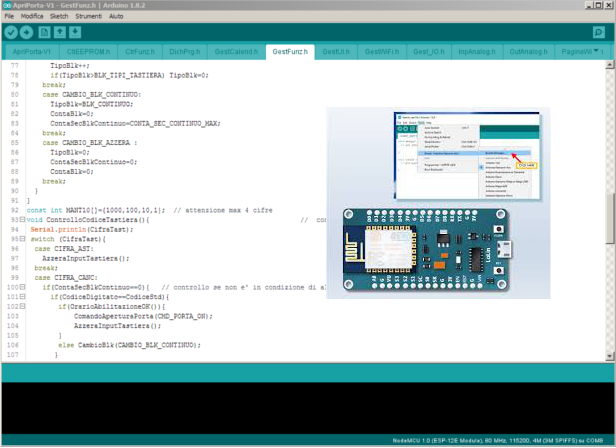Click the editor scrollbar up arrow
The image size is (616, 448).
[610, 64]
